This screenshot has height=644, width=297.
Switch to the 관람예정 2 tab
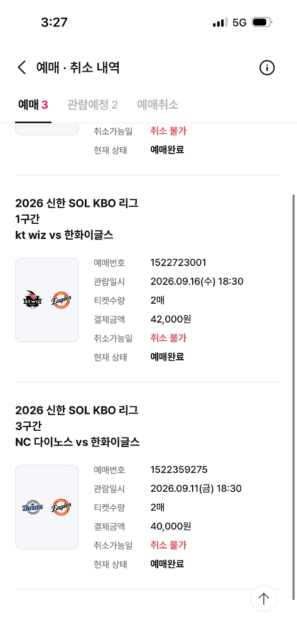tap(92, 105)
